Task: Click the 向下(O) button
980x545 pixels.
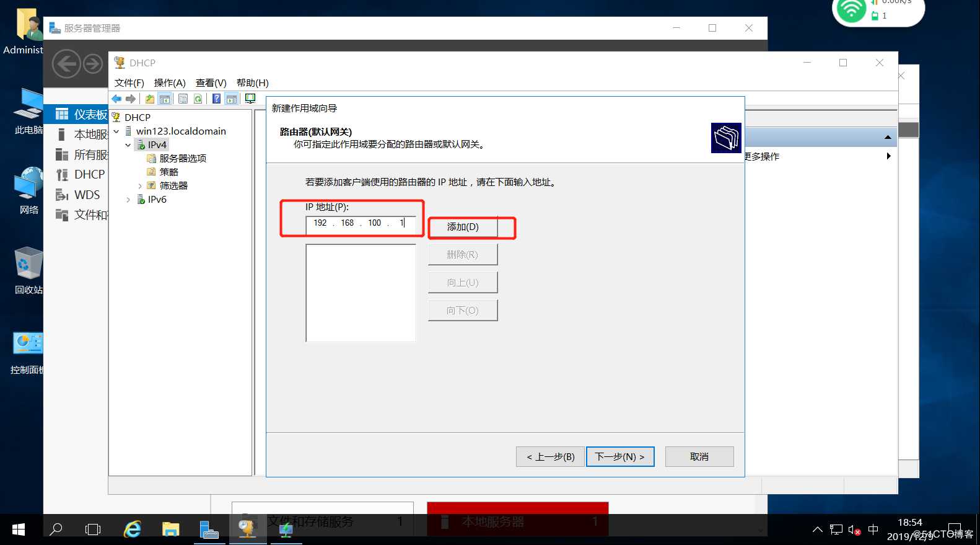Action: pos(463,311)
